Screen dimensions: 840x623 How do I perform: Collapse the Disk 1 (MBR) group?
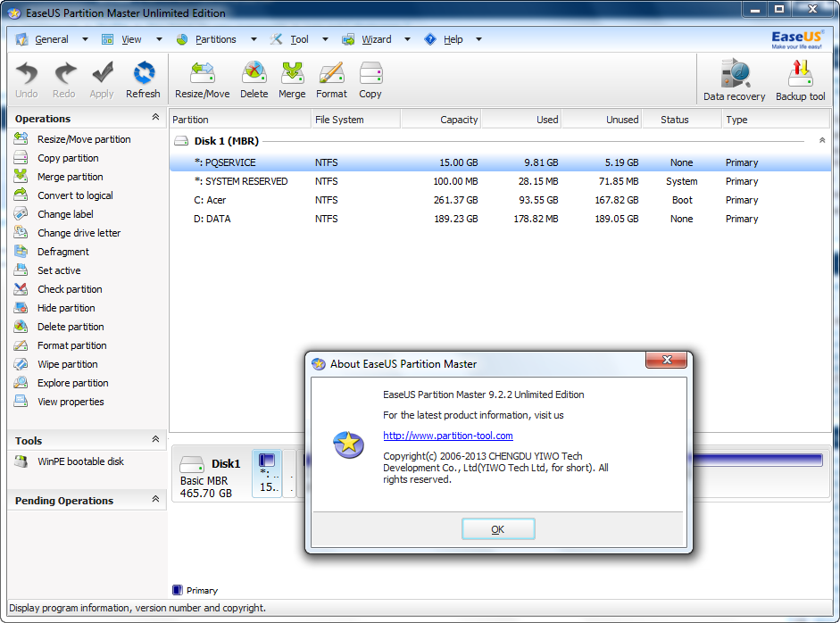pyautogui.click(x=822, y=140)
